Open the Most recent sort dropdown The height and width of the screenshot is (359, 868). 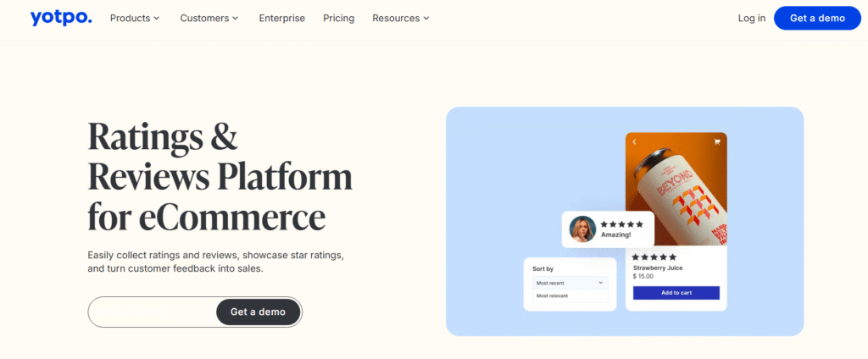coord(570,283)
